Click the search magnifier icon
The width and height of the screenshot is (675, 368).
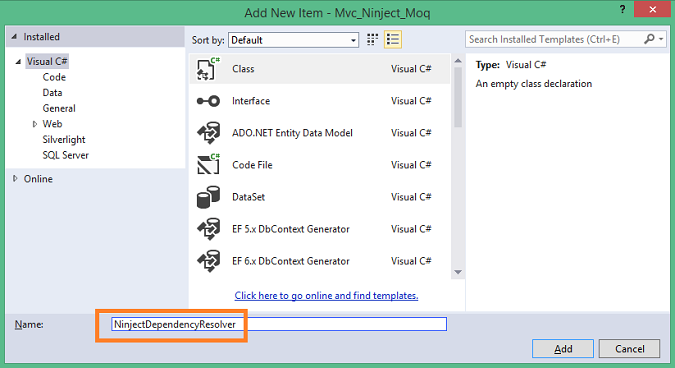(x=649, y=39)
